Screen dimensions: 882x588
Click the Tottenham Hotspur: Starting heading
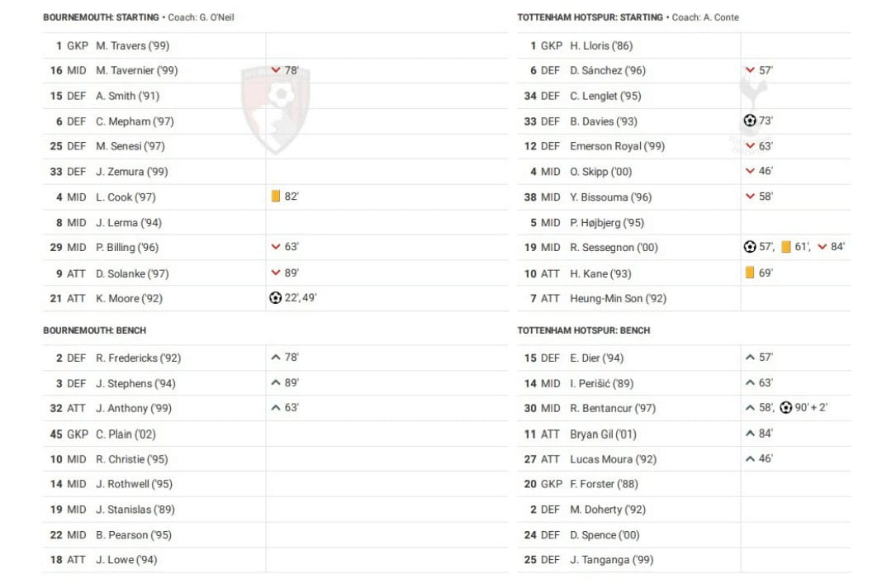tap(590, 17)
